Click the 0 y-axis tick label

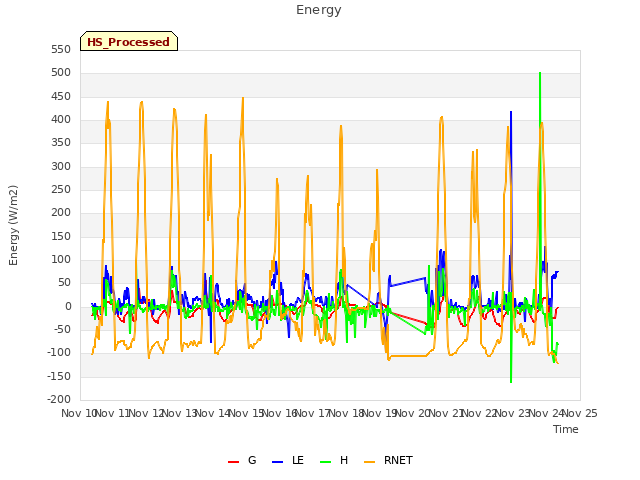pos(68,307)
